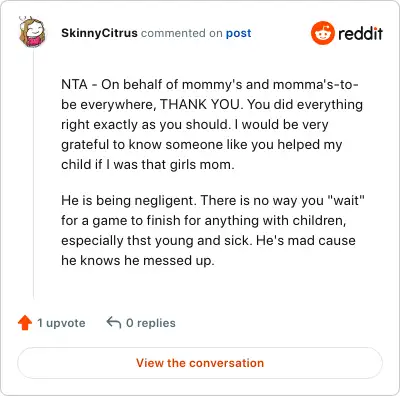Click the '1 upvote' count label

point(61,323)
